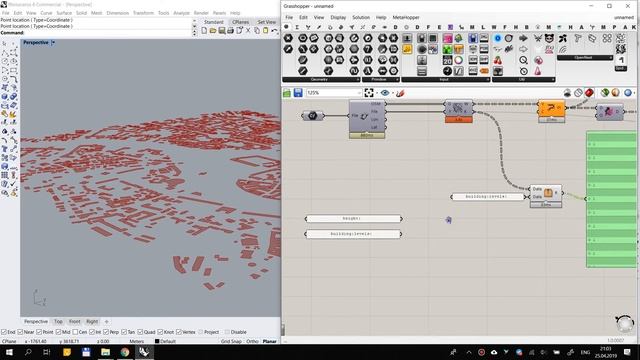This screenshot has width=640, height=360.
Task: Switch to the Front viewport tab
Action: (x=75, y=322)
